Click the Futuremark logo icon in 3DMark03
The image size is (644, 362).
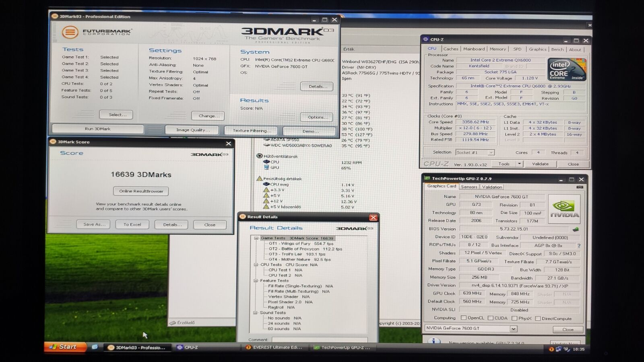click(70, 32)
